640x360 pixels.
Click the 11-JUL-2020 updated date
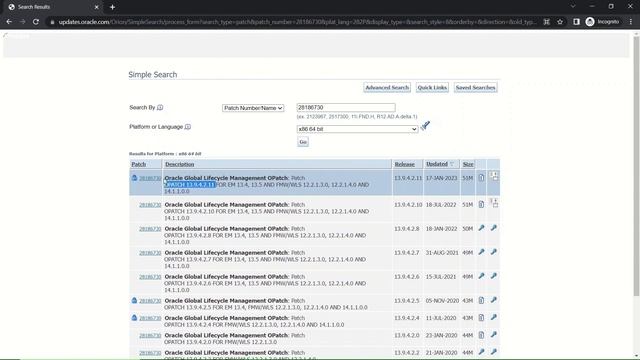pyautogui.click(x=441, y=318)
